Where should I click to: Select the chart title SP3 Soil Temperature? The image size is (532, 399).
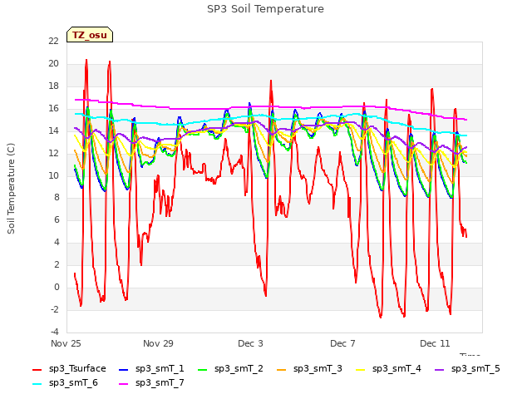[x=265, y=9]
